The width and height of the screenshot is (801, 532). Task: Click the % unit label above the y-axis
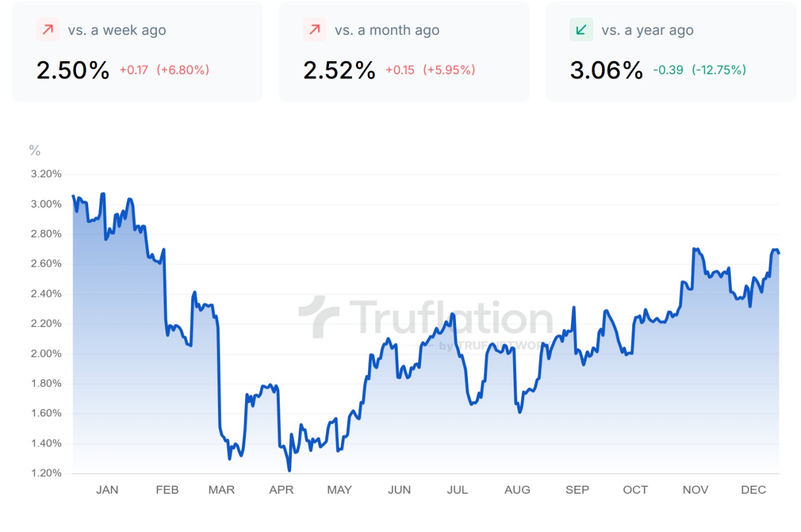[x=35, y=150]
